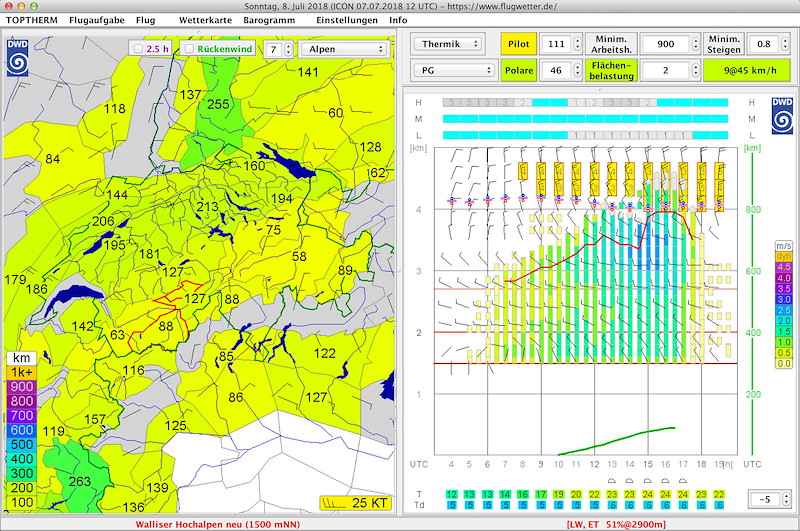Open the Flugaufgabe menu
Image resolution: width=800 pixels, height=531 pixels.
pos(97,20)
